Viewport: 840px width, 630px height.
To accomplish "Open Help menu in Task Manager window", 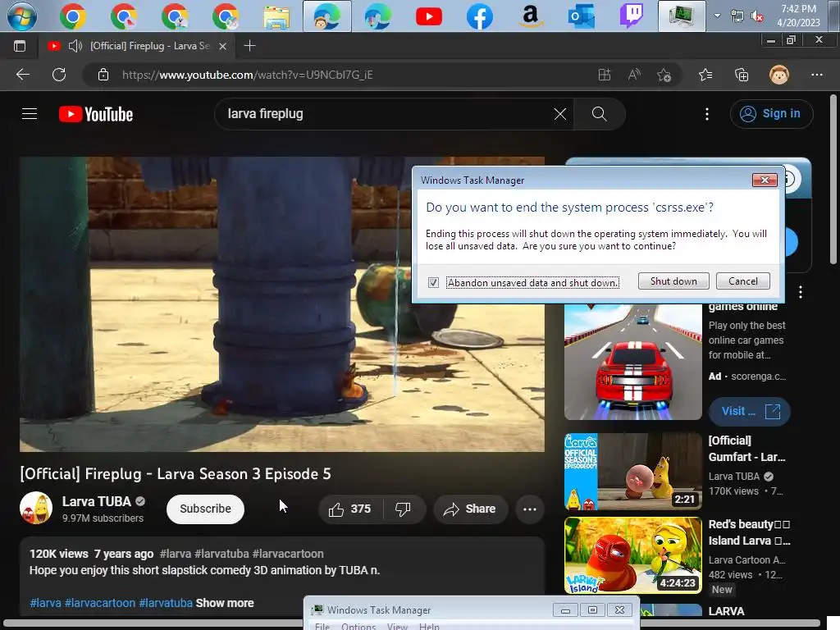I will click(429, 626).
